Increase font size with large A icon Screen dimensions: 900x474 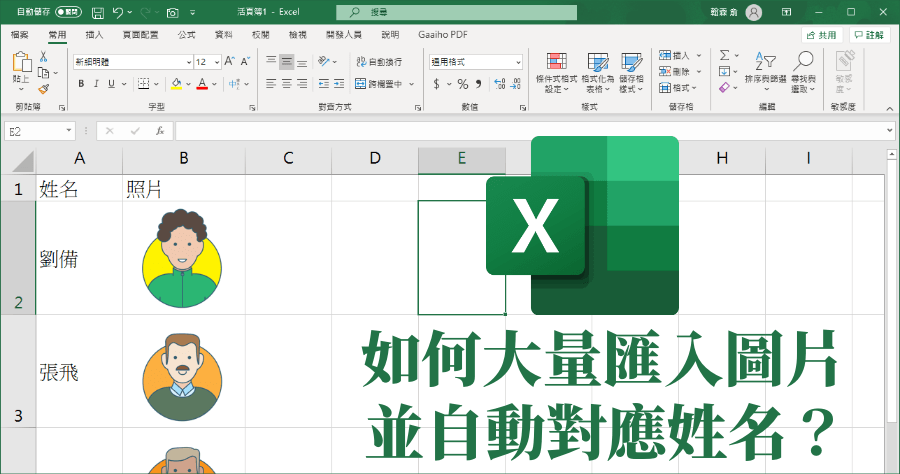coord(230,61)
